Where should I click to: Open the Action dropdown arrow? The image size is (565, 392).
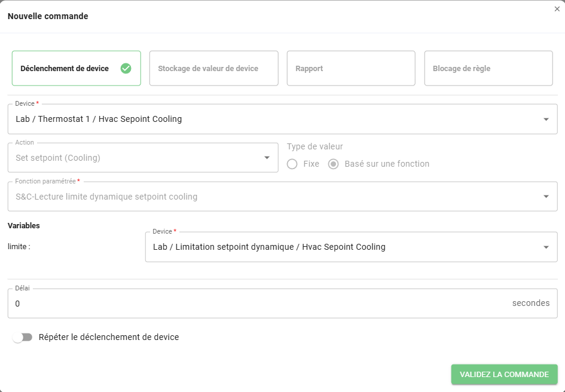(x=267, y=158)
